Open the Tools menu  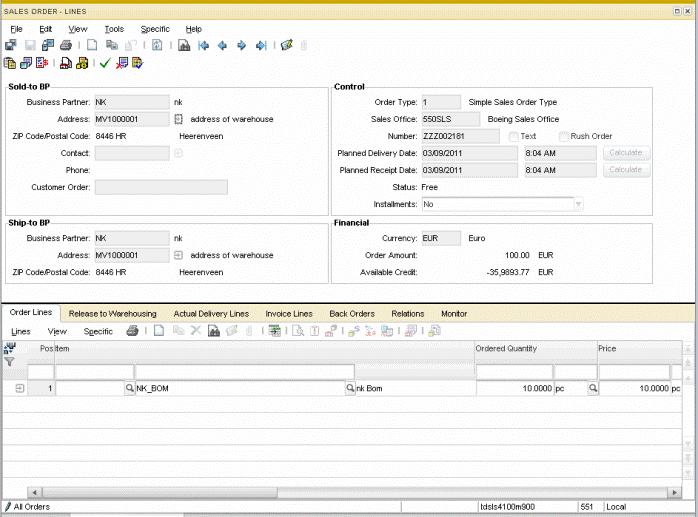tap(114, 29)
